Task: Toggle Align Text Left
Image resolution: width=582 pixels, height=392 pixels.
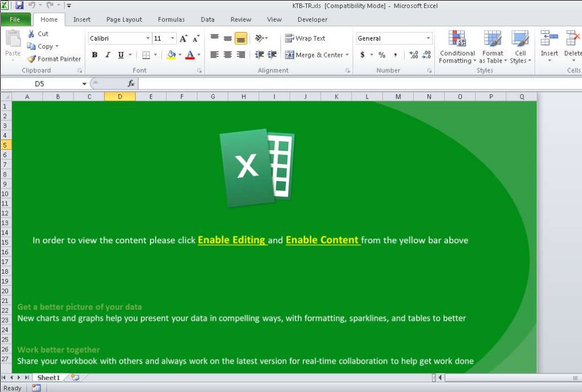Action: (x=214, y=55)
